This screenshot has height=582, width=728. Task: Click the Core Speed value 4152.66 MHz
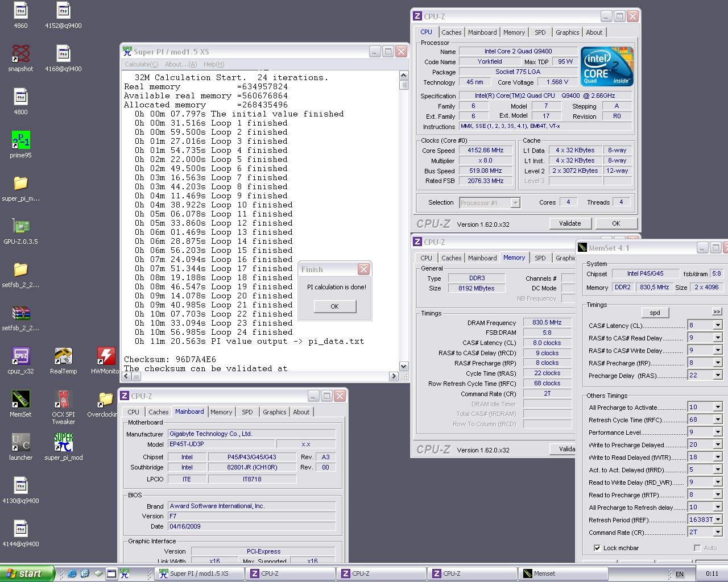tap(486, 151)
